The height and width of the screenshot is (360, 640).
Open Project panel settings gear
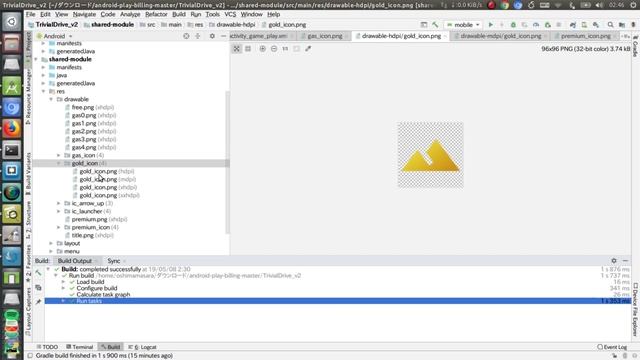tap(212, 36)
